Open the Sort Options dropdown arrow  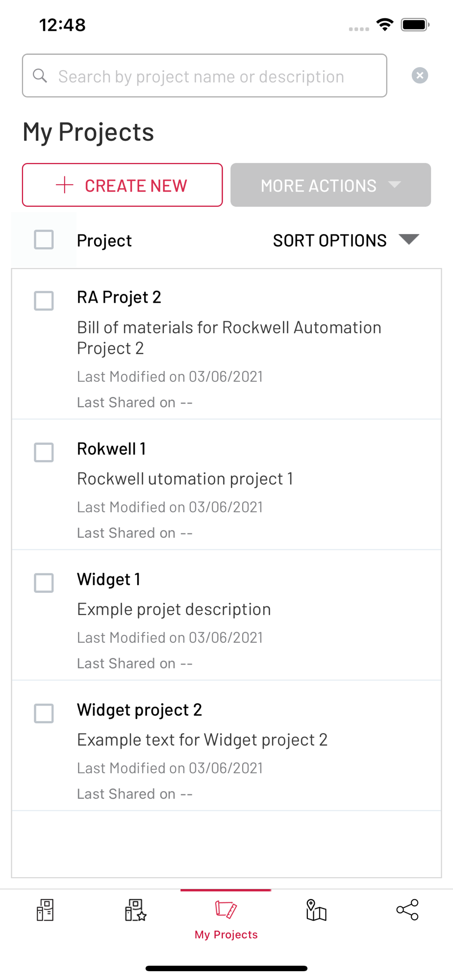click(x=408, y=239)
